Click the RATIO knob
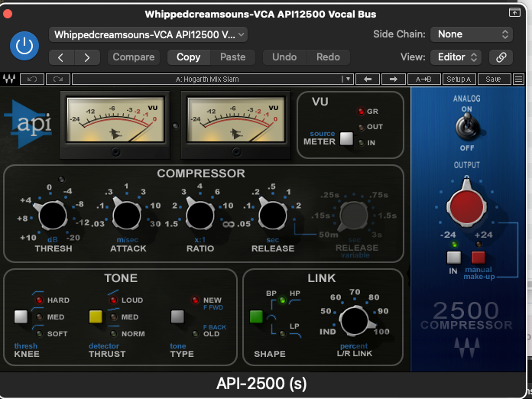This screenshot has width=532, height=399. coord(200,215)
